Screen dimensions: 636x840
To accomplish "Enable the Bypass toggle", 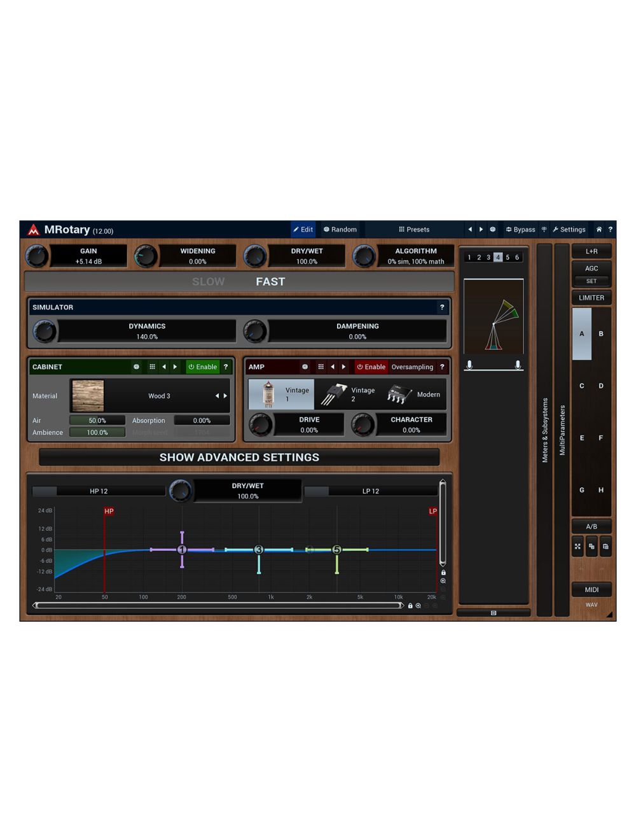I will coord(520,230).
